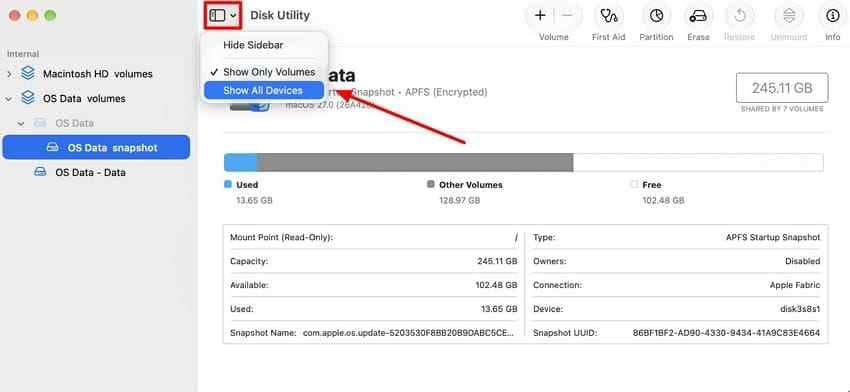Expand Macintosh HD volumes chevron
Viewport: 850px width, 392px height.
coord(9,74)
